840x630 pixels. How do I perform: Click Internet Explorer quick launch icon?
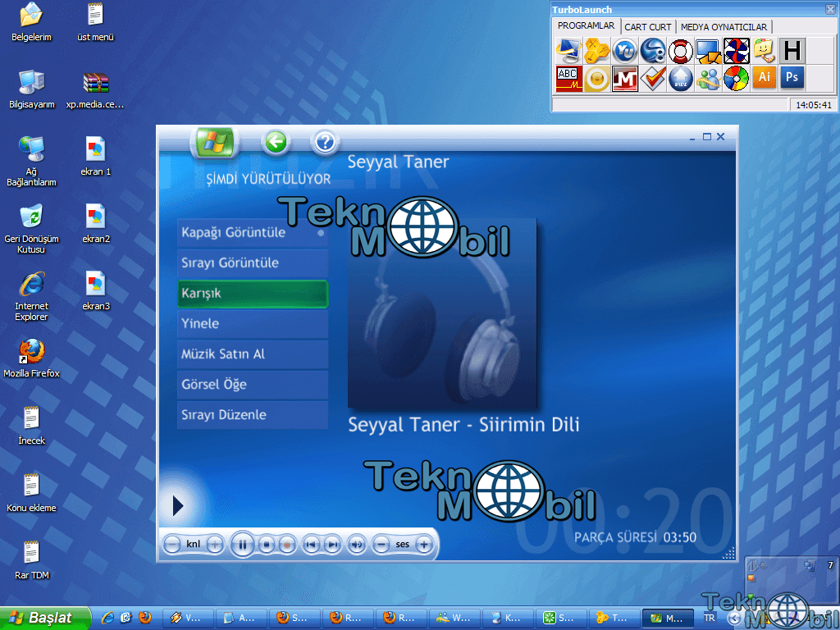tap(107, 618)
